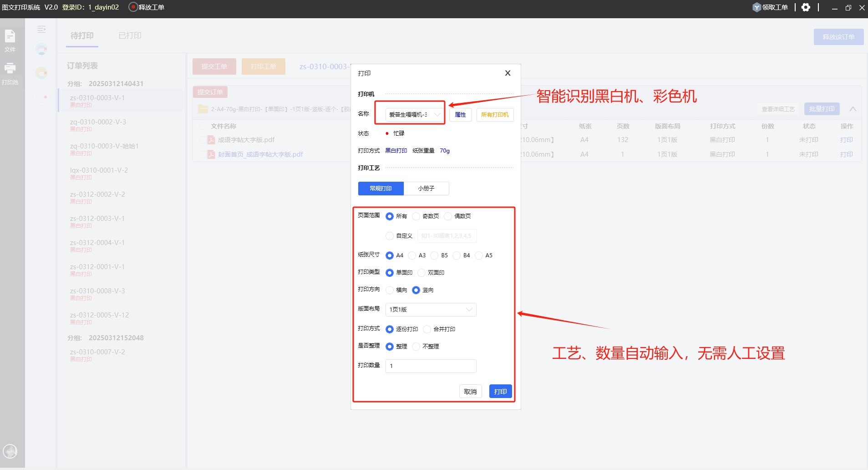
Task: Click the 领取工单 shield icon
Action: coord(756,7)
